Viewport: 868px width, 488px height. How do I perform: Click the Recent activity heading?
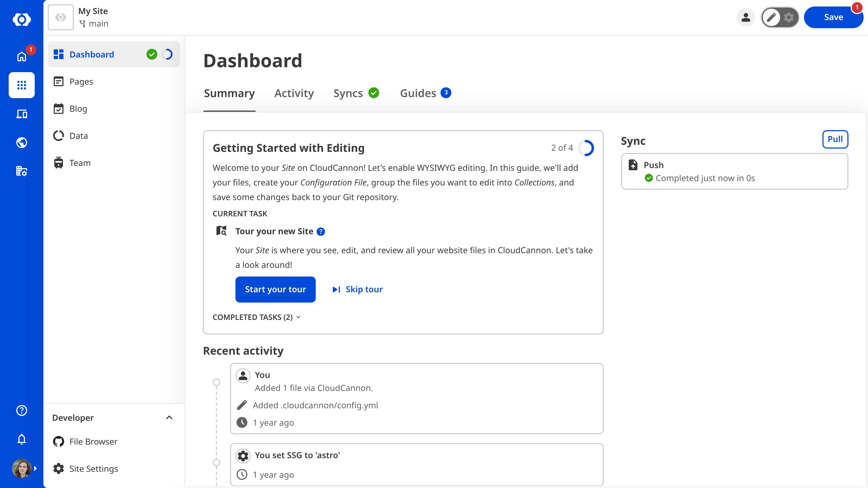point(243,351)
